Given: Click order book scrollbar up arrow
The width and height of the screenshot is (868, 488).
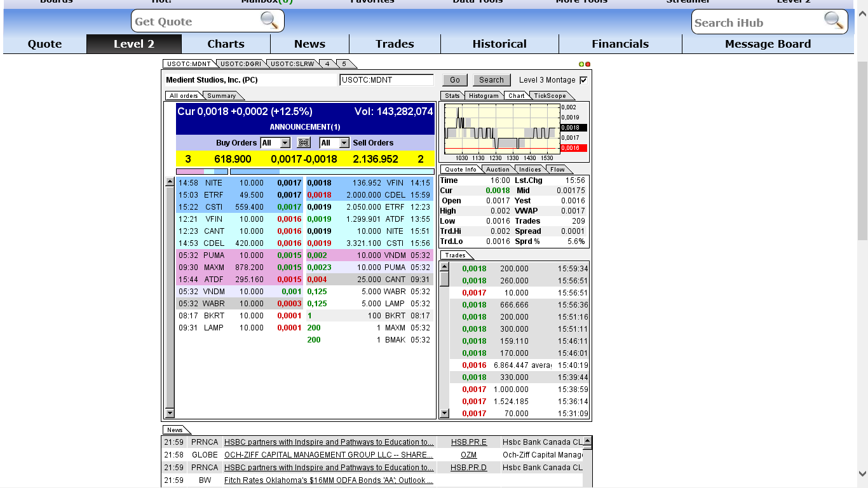Looking at the screenshot, I should pyautogui.click(x=170, y=182).
